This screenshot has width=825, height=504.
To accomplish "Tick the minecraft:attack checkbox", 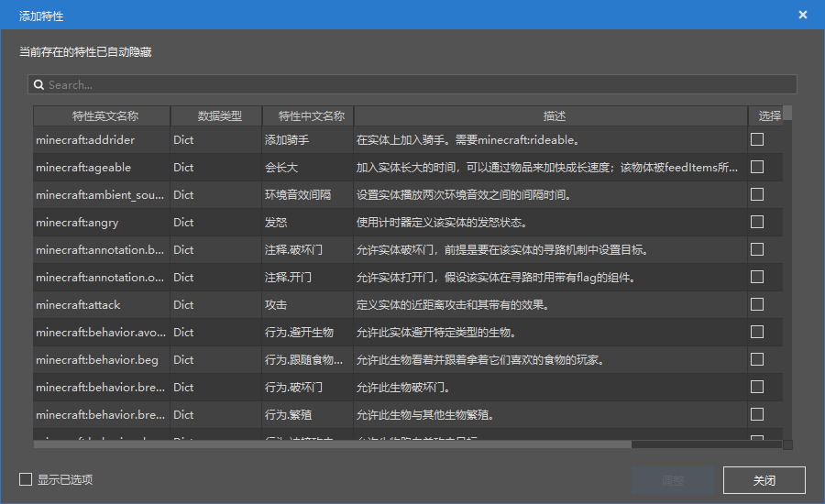I will [x=757, y=304].
